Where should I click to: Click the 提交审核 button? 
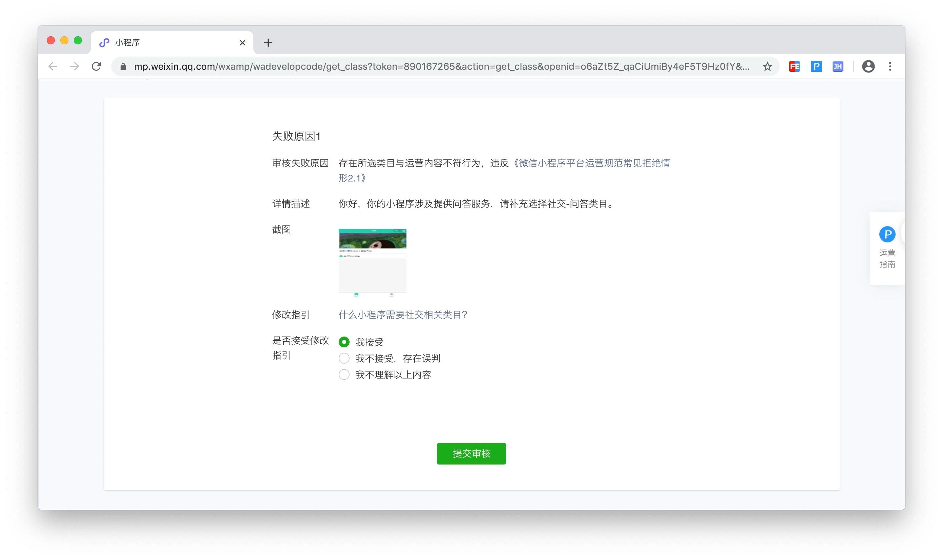[x=471, y=453]
